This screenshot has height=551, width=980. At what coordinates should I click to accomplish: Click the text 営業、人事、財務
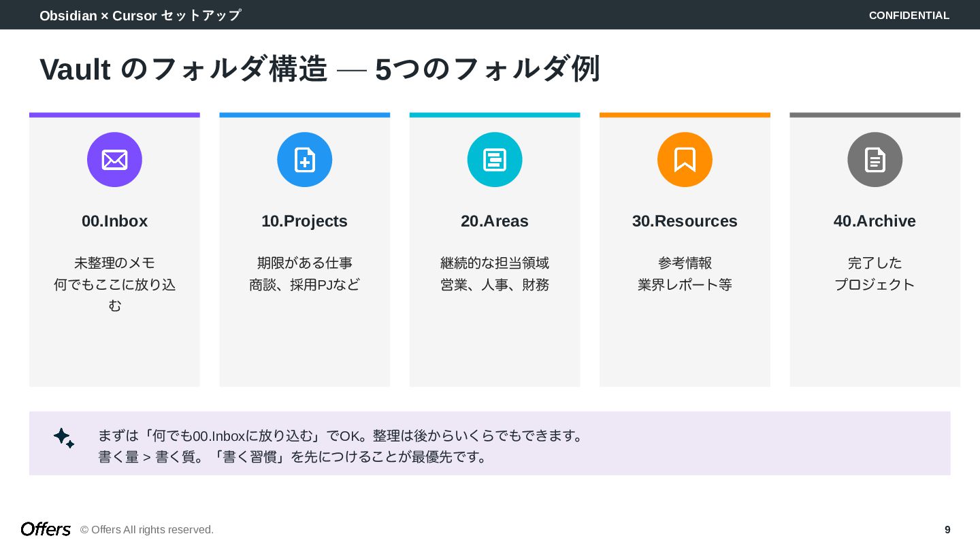495,284
